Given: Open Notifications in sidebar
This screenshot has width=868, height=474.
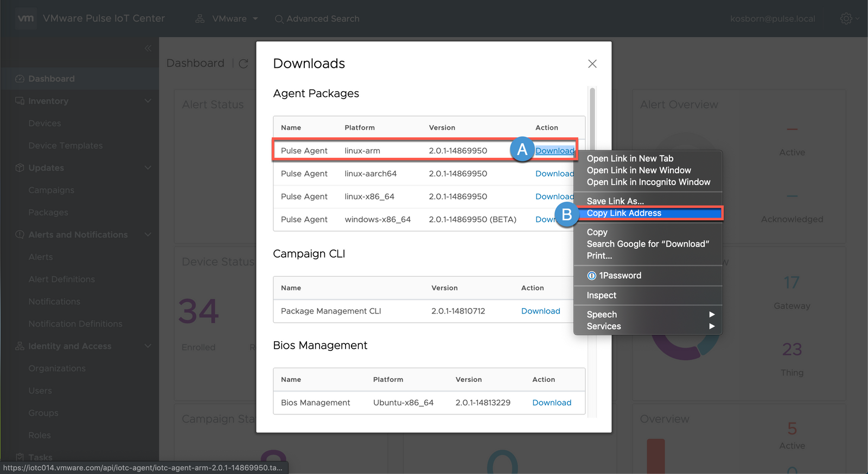Looking at the screenshot, I should click(x=54, y=302).
